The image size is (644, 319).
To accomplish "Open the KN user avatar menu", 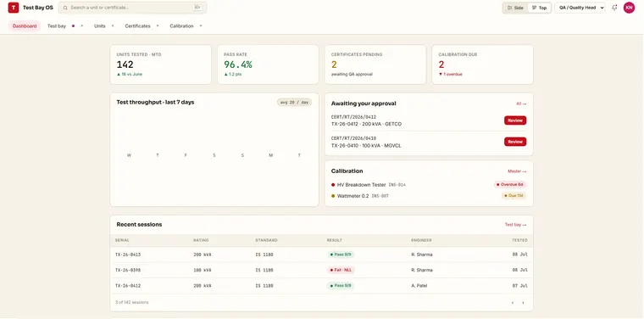I will (629, 8).
